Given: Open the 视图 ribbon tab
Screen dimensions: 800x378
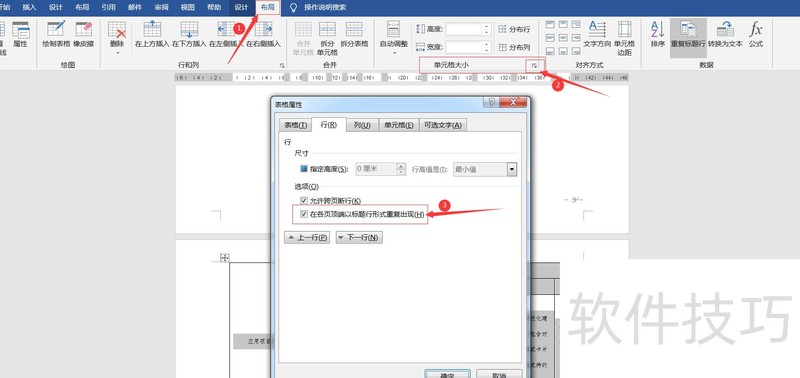Looking at the screenshot, I should [188, 8].
